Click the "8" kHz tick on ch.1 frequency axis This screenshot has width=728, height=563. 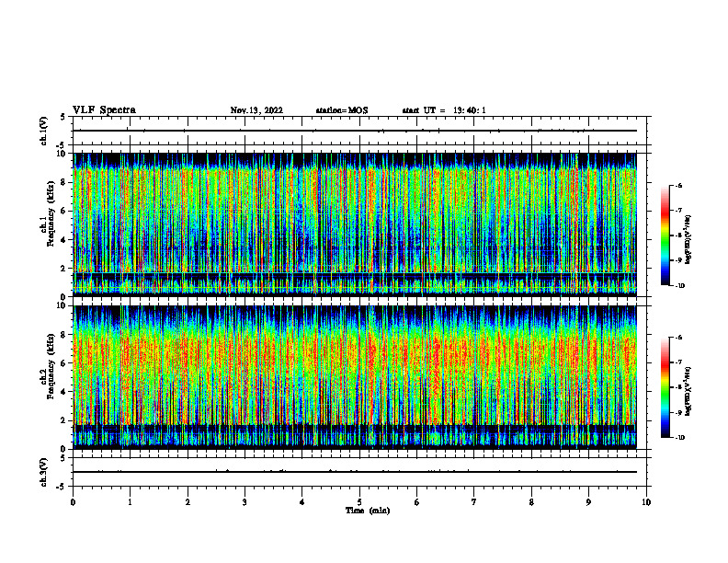(x=64, y=182)
